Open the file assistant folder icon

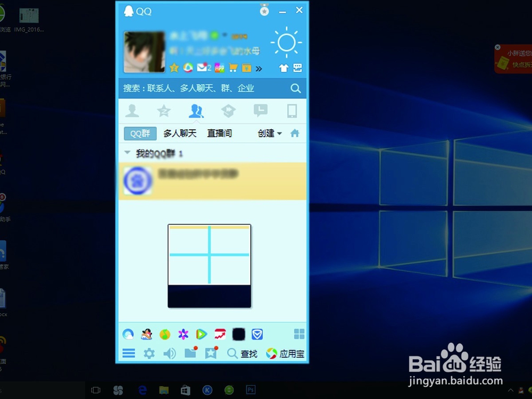point(190,354)
